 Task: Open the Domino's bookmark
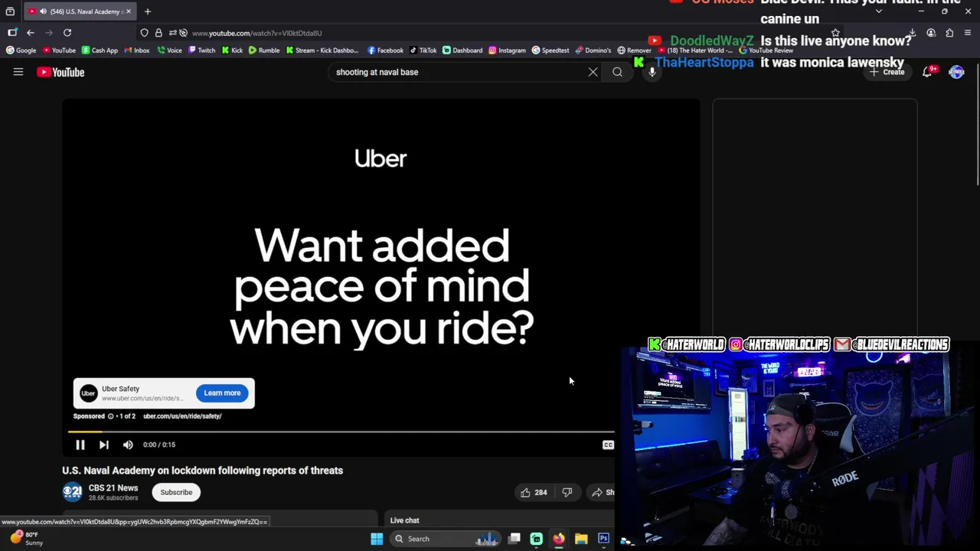(x=593, y=51)
